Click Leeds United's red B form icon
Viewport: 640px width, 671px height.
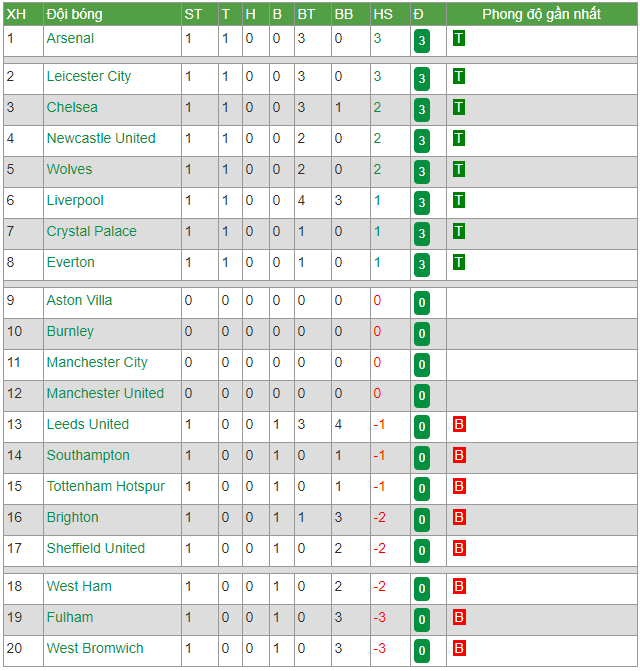coord(459,424)
